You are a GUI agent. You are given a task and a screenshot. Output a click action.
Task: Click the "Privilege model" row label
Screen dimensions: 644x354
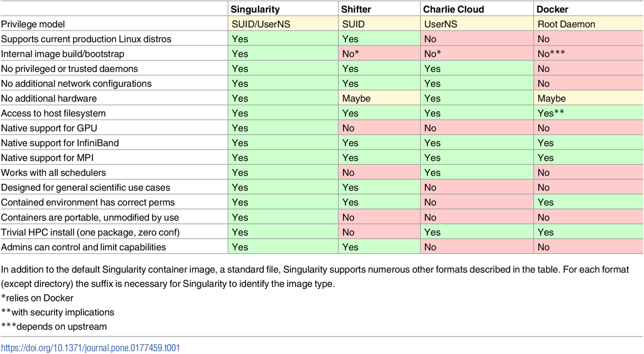coord(33,24)
